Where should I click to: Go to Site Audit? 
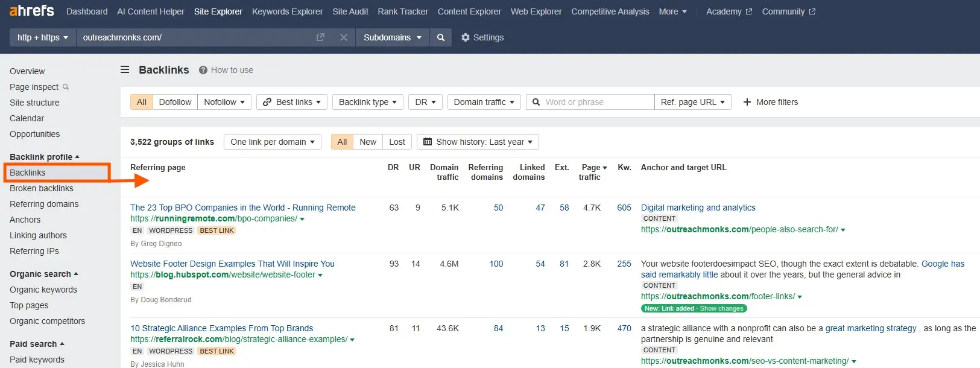pyautogui.click(x=350, y=11)
